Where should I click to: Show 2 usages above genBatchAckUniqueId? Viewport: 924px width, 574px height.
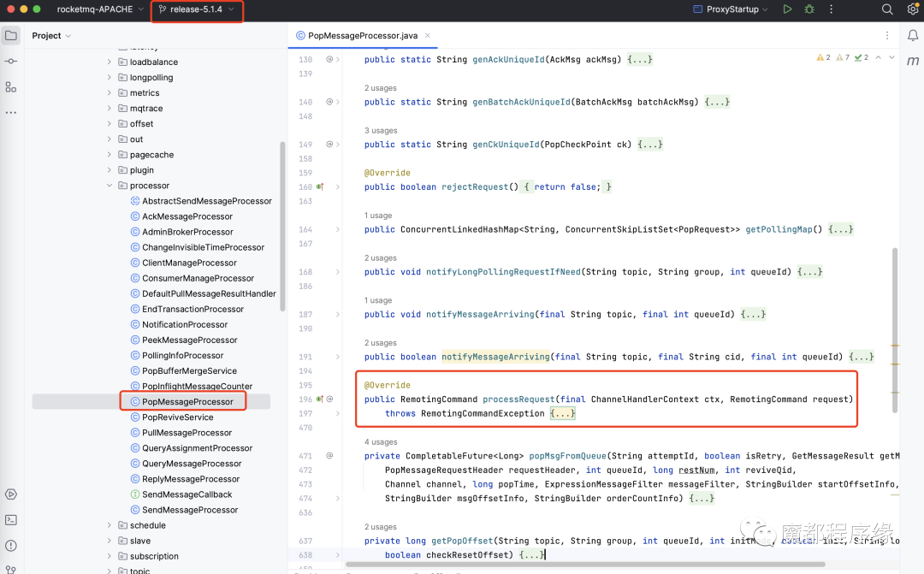tap(380, 88)
